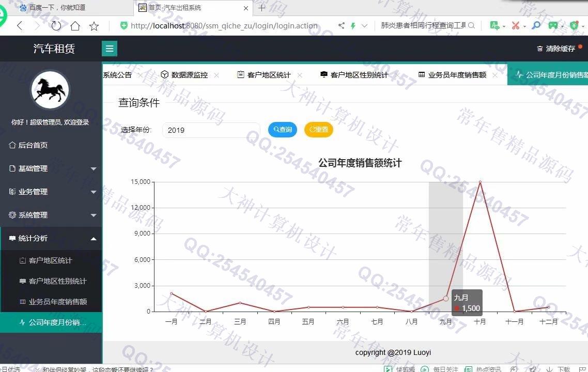This screenshot has width=588, height=372.
Task: Click the browser address bar URL
Action: pyautogui.click(x=224, y=26)
